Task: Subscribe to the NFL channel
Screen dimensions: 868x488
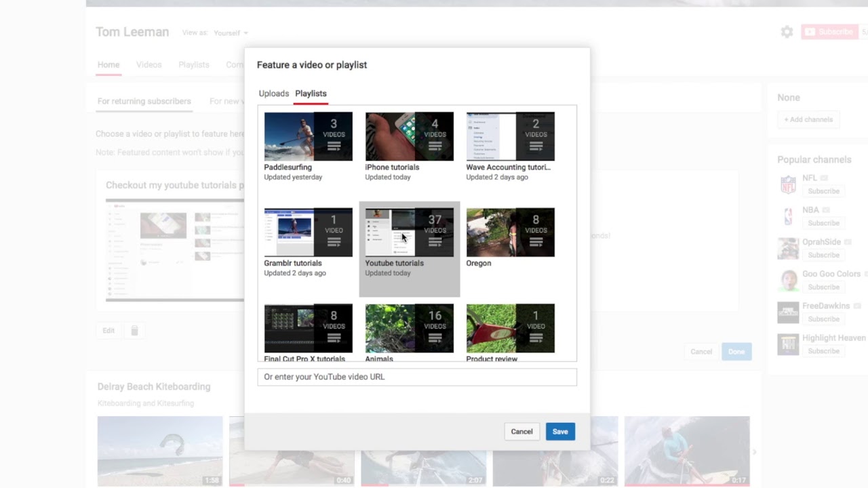Action: [823, 191]
